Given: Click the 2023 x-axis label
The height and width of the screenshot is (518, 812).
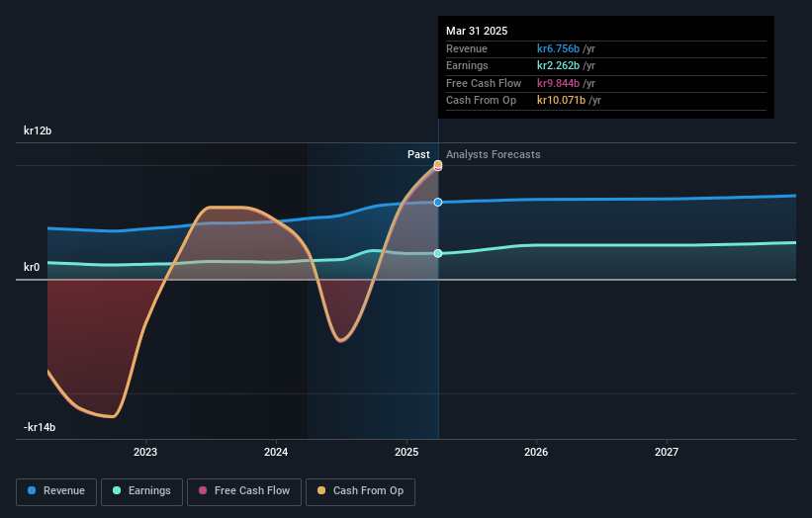Looking at the screenshot, I should point(145,452).
